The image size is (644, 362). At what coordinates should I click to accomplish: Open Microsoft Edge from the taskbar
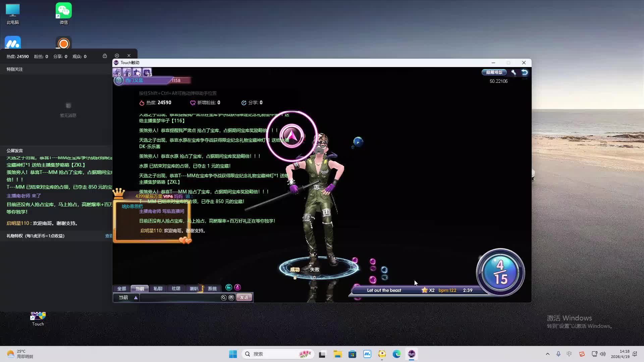coord(397,354)
